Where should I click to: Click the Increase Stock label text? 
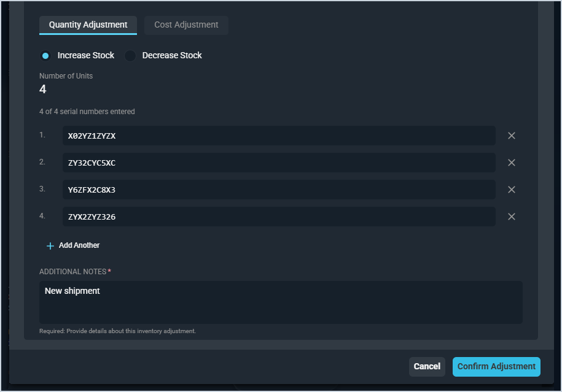point(86,56)
